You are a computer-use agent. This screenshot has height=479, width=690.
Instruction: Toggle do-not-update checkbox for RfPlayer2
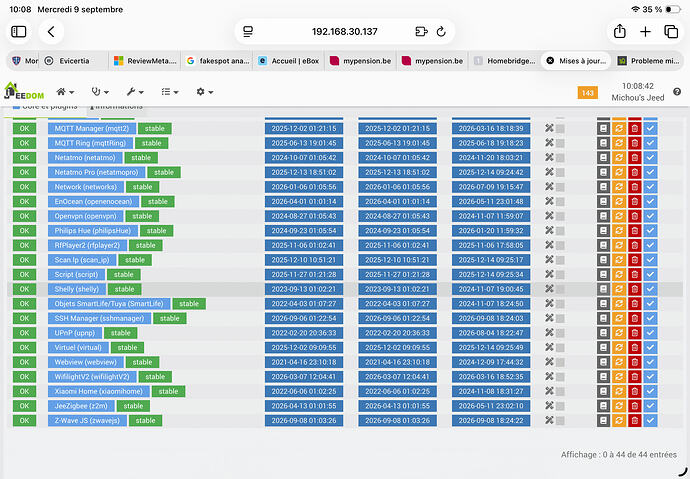(560, 245)
